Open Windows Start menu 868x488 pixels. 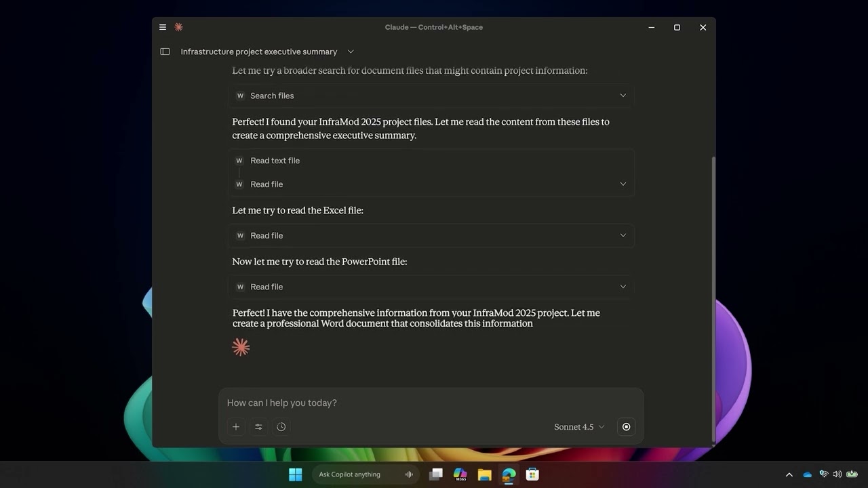296,474
